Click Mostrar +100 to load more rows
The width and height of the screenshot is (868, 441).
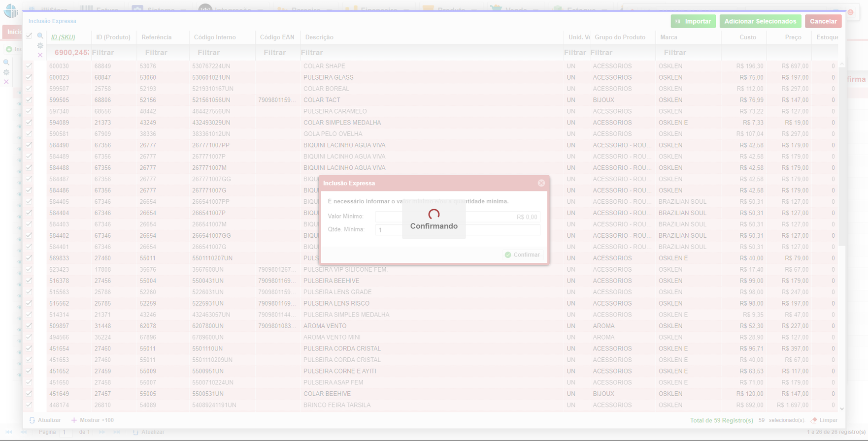(x=93, y=420)
